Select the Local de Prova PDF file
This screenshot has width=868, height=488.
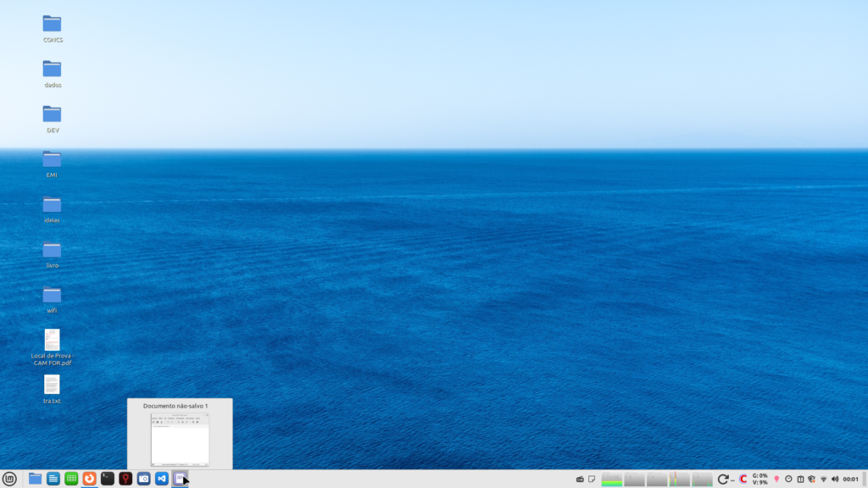52,340
